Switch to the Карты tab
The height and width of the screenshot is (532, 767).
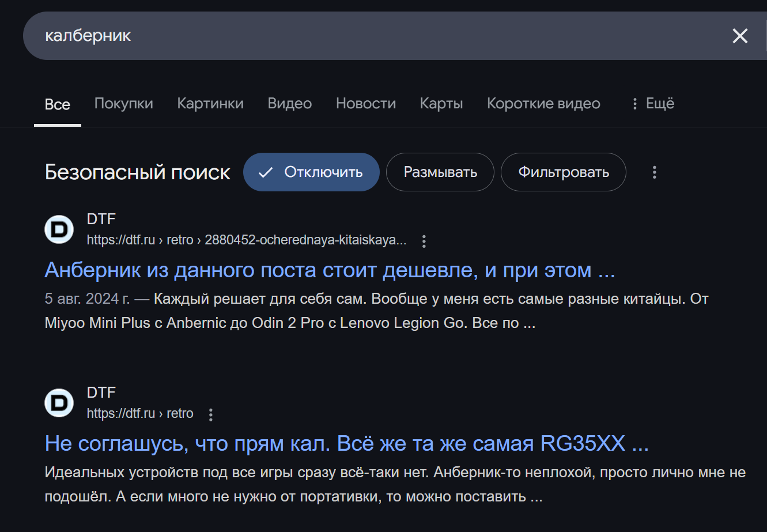441,104
